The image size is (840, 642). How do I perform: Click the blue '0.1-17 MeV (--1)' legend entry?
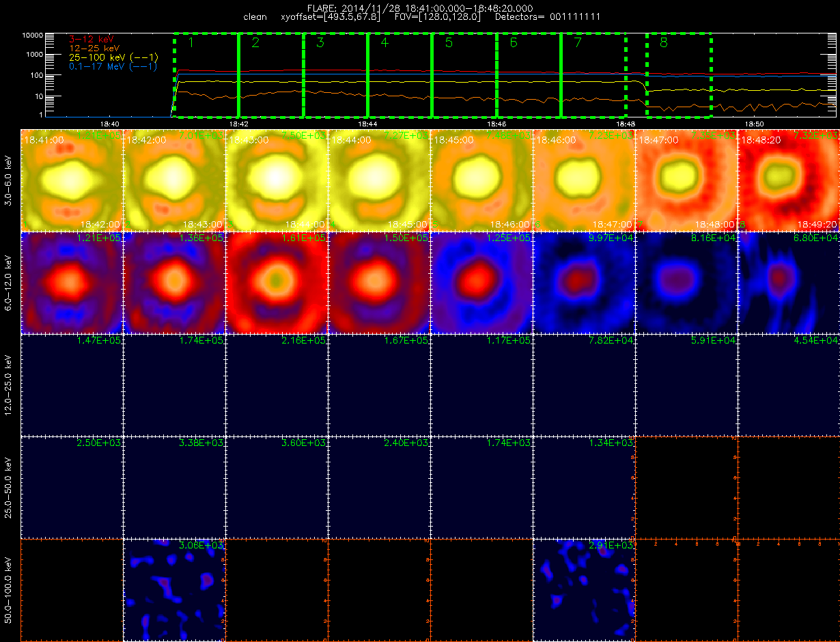coord(113,67)
